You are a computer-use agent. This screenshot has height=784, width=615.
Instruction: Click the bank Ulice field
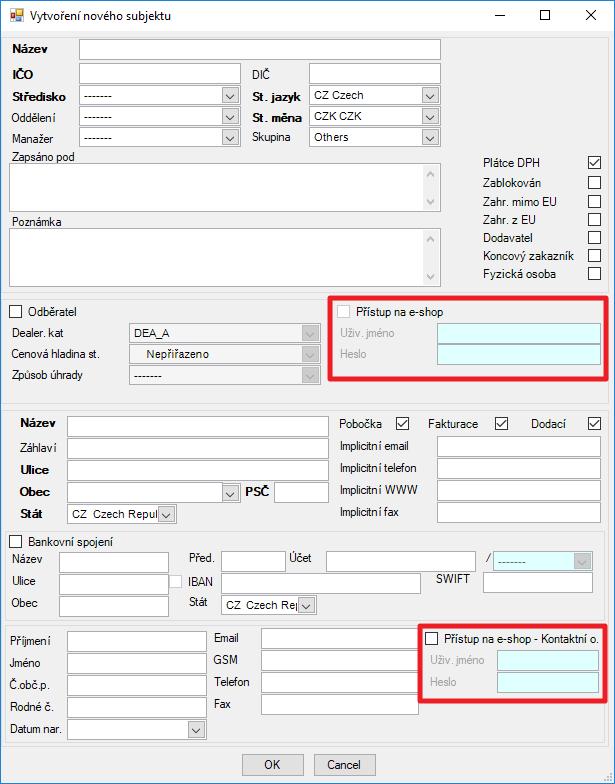click(x=114, y=584)
